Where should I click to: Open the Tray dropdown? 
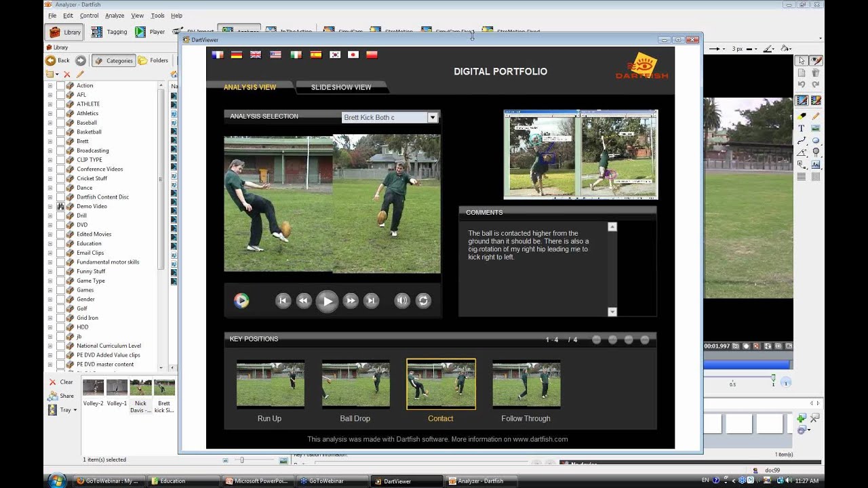click(62, 410)
